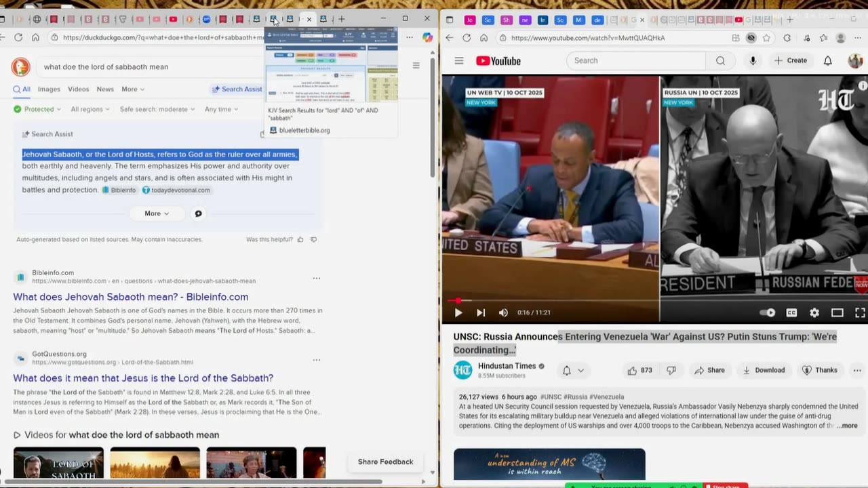Play the YouTube video

458,312
